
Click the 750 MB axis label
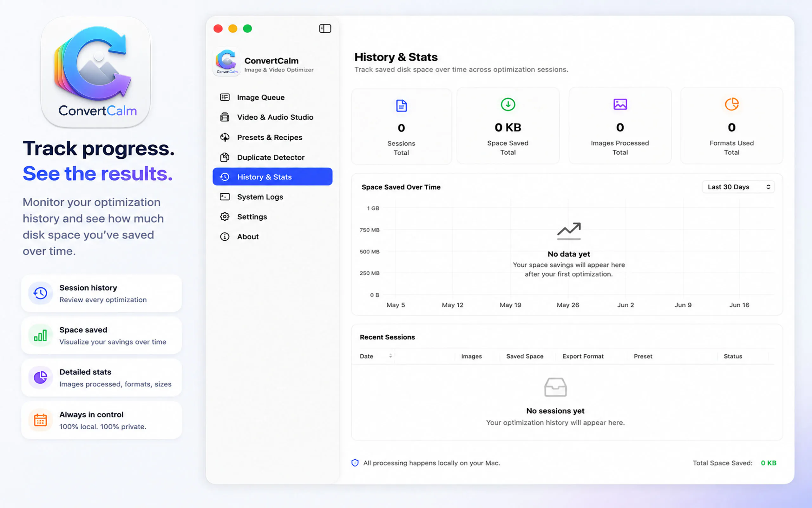coord(370,230)
